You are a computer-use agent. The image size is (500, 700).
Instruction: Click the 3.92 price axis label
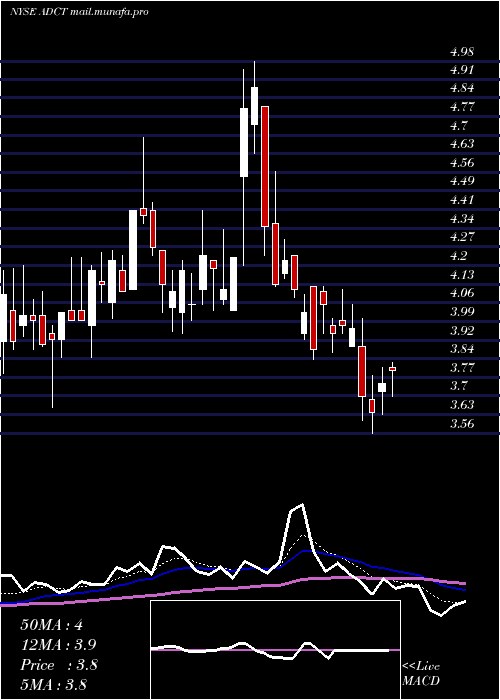[462, 330]
